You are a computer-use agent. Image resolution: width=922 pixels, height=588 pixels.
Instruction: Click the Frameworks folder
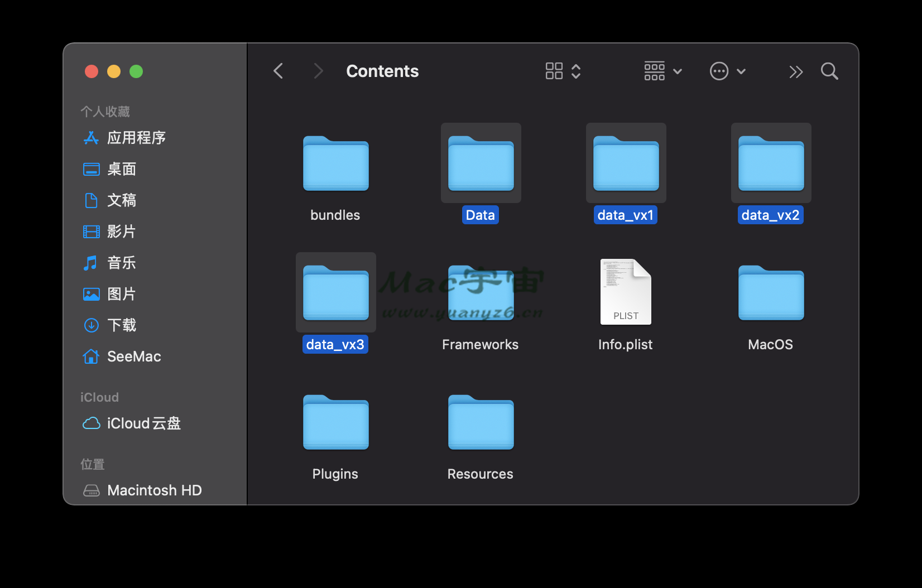[481, 293]
